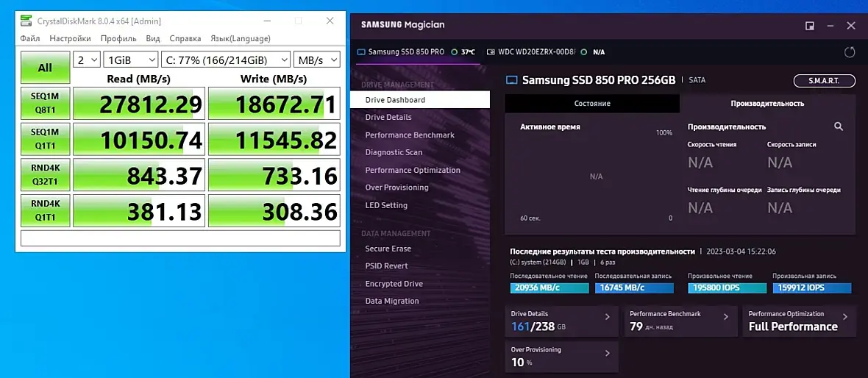Viewport: 868px width, 378px height.
Task: Open the S.M.A.R.T. button
Action: click(x=825, y=81)
